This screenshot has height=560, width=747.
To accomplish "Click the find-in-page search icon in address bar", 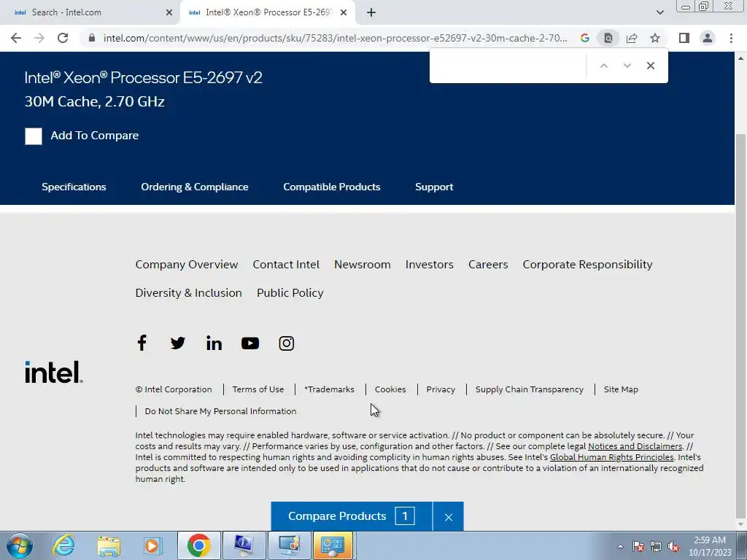I will pyautogui.click(x=608, y=38).
